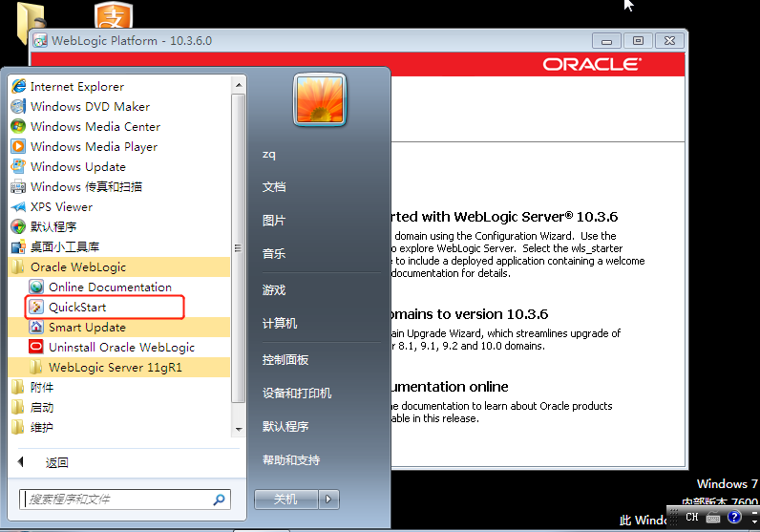Minimize the WebLogic Platform window

click(606, 41)
